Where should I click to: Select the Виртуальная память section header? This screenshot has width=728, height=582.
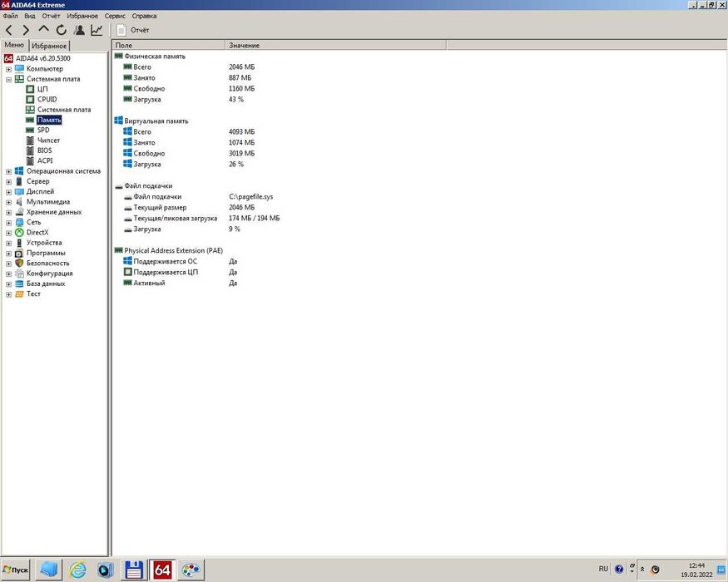(x=156, y=121)
